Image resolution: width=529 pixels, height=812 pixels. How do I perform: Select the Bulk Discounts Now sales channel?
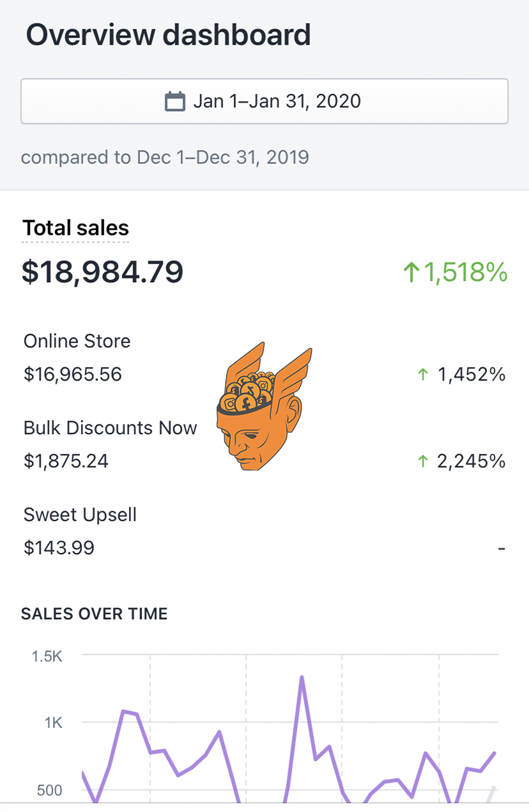110,428
